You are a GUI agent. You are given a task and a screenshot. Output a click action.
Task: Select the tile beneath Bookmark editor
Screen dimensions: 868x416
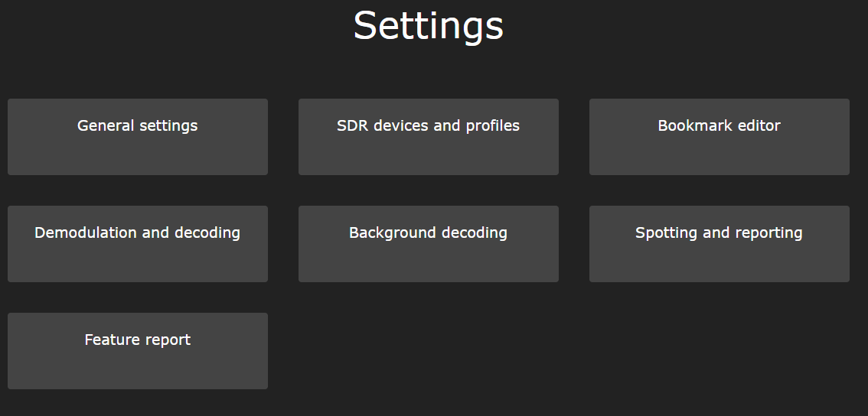[x=719, y=244]
